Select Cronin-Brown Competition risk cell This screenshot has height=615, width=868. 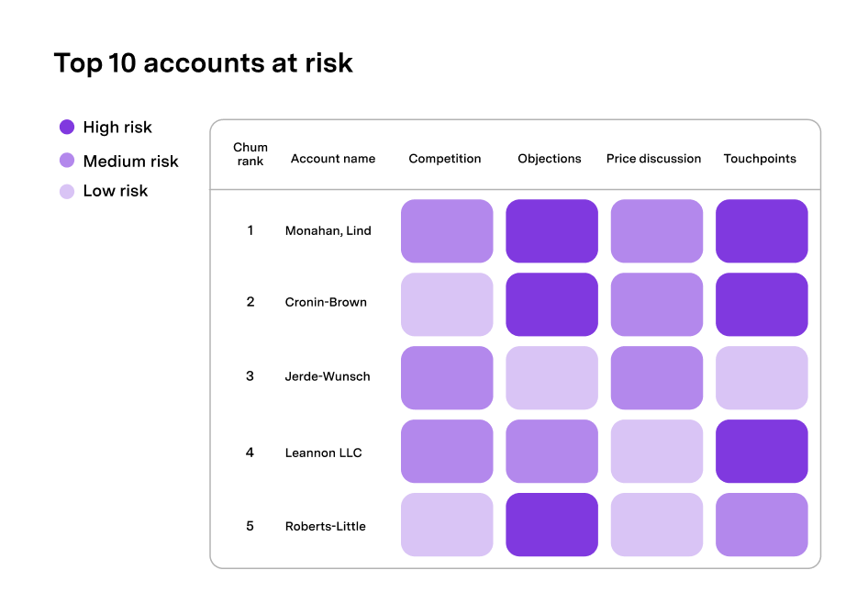(447, 304)
